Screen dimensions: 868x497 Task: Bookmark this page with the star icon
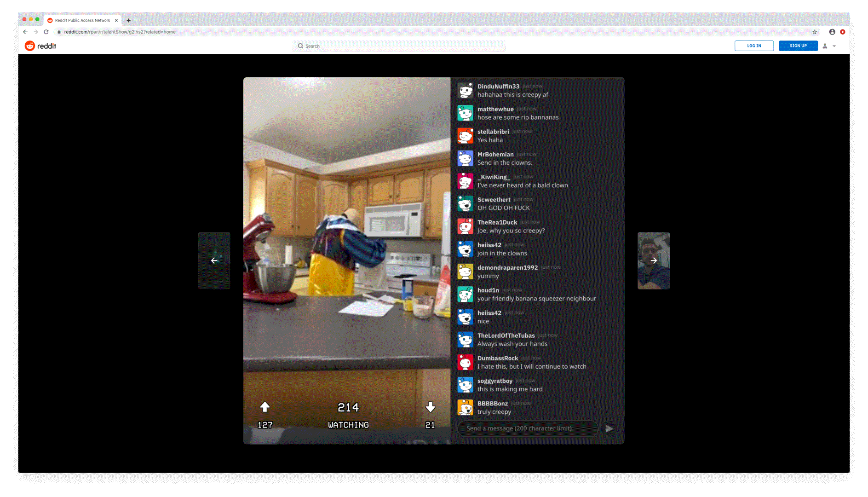815,32
